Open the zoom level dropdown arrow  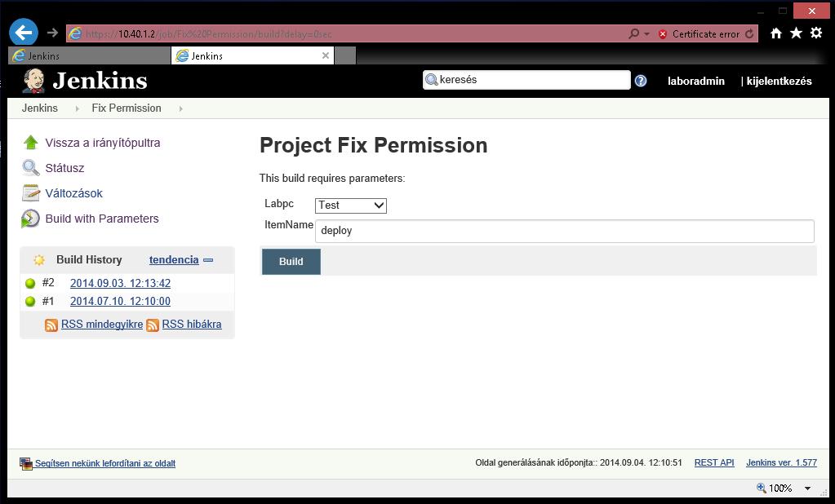[x=807, y=488]
